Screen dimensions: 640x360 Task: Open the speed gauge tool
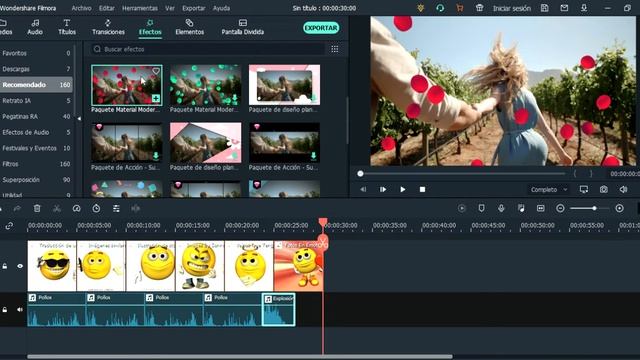click(x=76, y=209)
